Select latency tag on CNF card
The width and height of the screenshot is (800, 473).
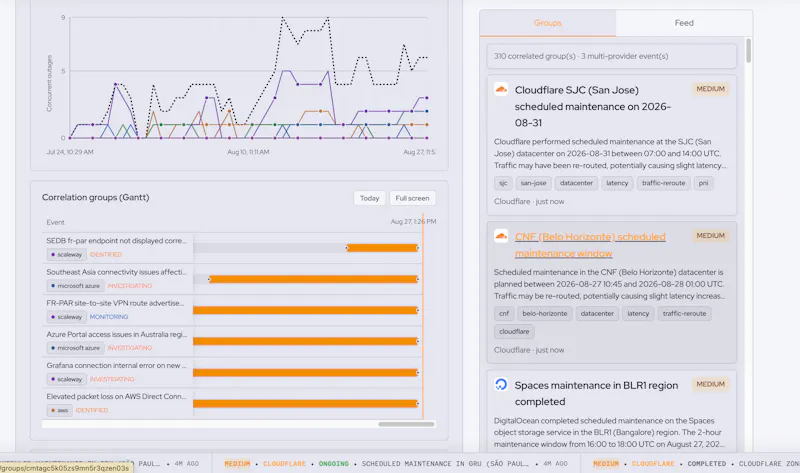click(638, 314)
